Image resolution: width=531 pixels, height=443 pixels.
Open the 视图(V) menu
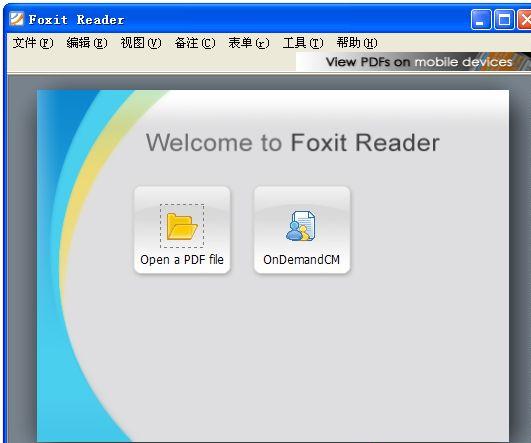(141, 43)
